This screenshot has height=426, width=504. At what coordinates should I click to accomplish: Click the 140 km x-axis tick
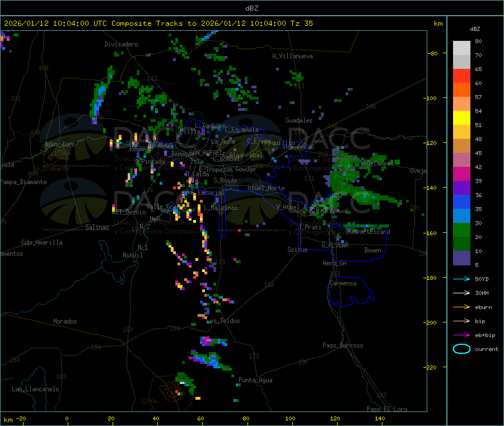click(380, 418)
